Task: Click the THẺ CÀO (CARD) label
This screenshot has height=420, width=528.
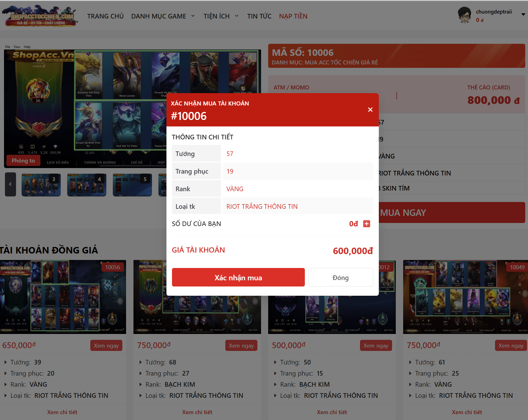Action: pos(489,88)
